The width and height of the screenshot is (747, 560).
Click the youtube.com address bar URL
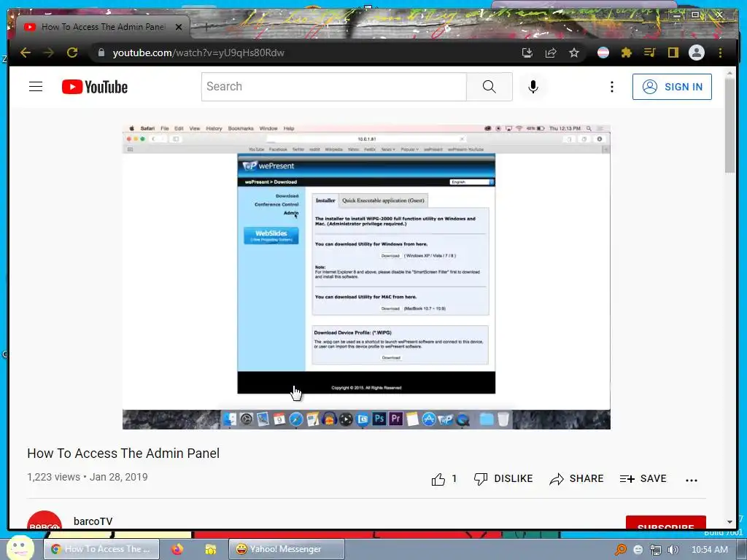click(198, 52)
